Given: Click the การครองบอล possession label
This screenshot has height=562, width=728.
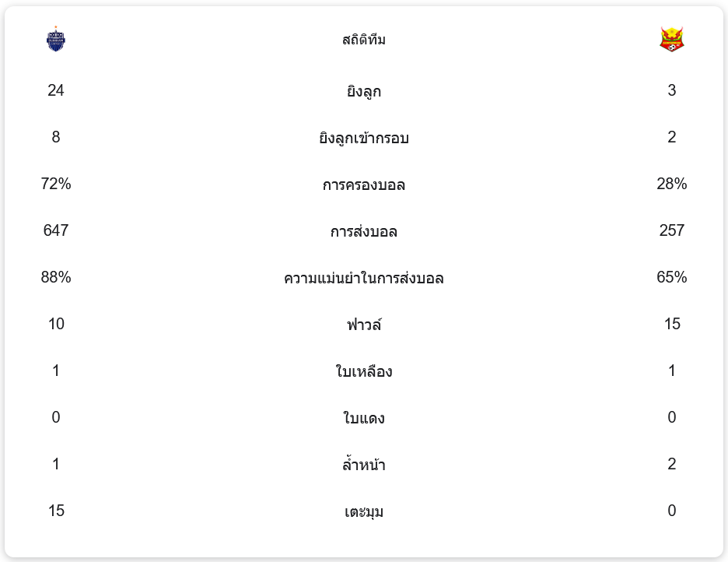Looking at the screenshot, I should tap(364, 185).
